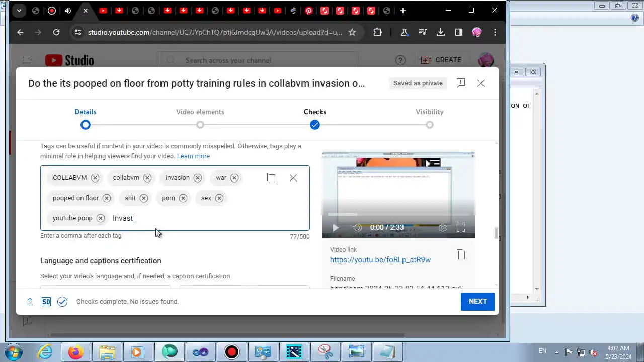
Task: Click the SD processing status icon
Action: pyautogui.click(x=46, y=302)
